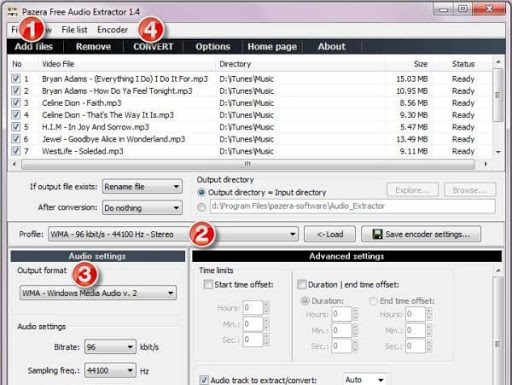Click the file list horizontal scrollbar
Viewport: 512px width, 385px height.
pyautogui.click(x=248, y=164)
